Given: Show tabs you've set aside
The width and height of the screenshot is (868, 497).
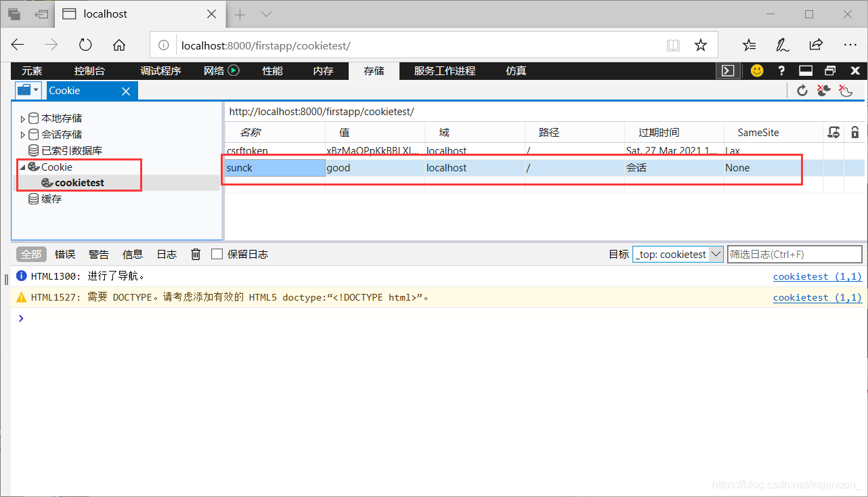Looking at the screenshot, I should click(14, 14).
